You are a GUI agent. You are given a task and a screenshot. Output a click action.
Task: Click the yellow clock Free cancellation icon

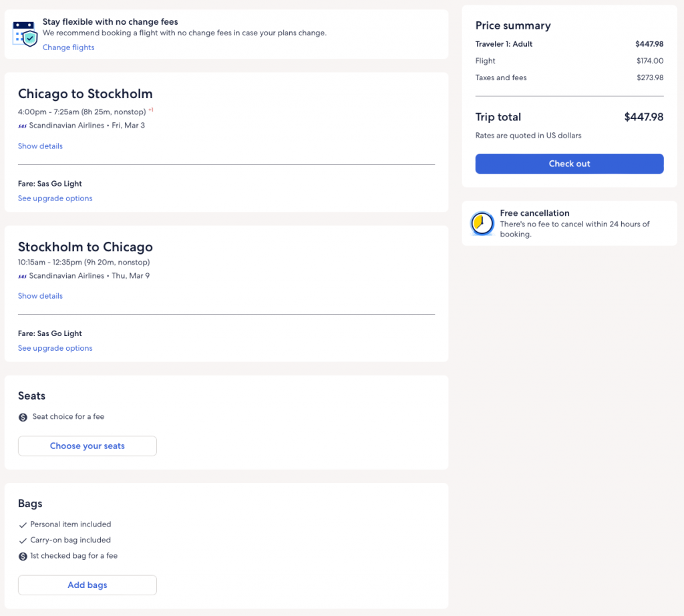click(x=482, y=223)
